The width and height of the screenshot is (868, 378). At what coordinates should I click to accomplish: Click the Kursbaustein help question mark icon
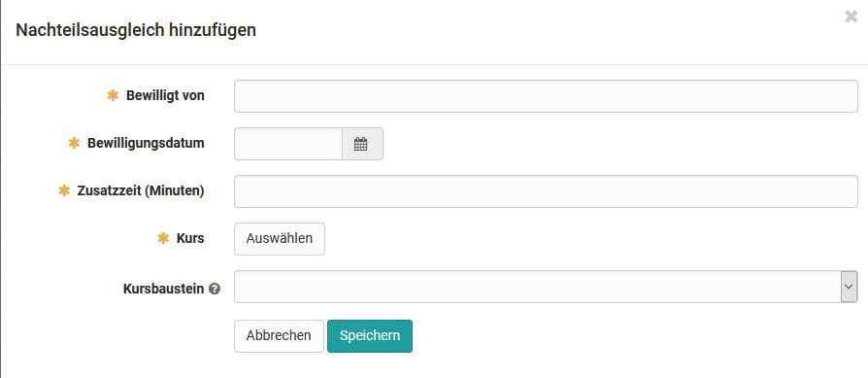pyautogui.click(x=215, y=289)
